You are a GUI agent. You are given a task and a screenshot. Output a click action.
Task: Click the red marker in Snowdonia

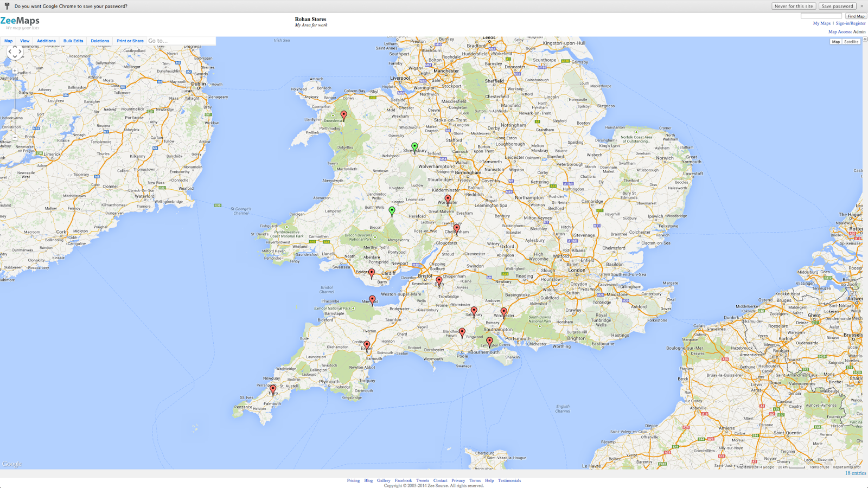pos(344,115)
